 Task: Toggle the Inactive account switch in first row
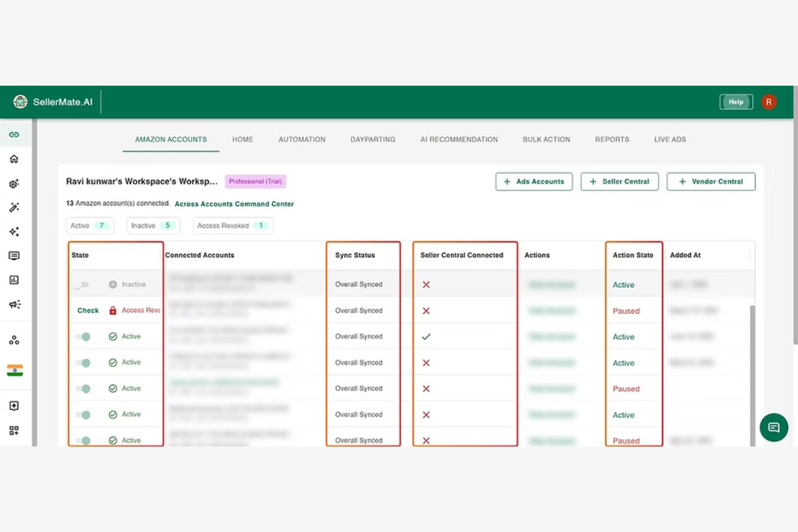[82, 284]
